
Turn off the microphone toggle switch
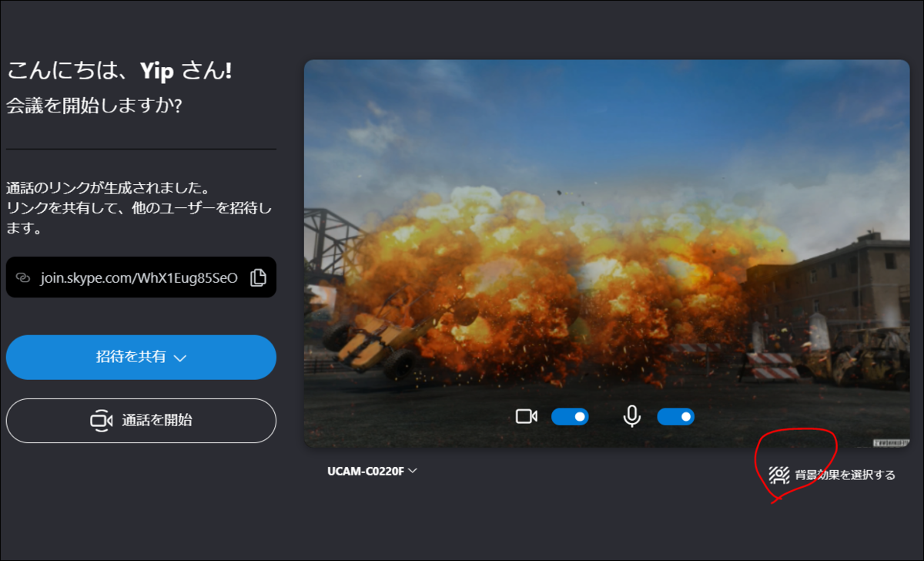[675, 417]
